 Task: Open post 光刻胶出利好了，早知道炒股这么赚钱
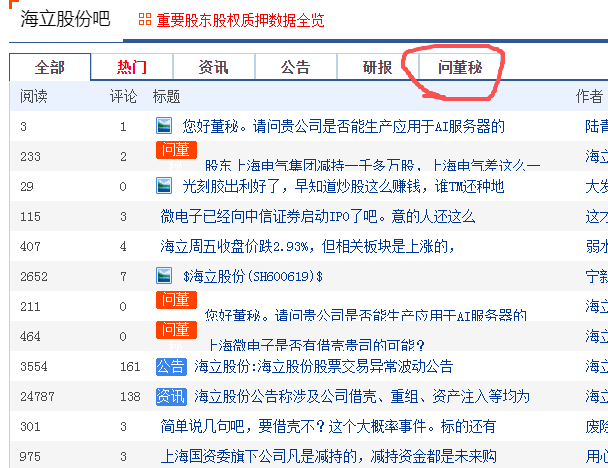[344, 187]
